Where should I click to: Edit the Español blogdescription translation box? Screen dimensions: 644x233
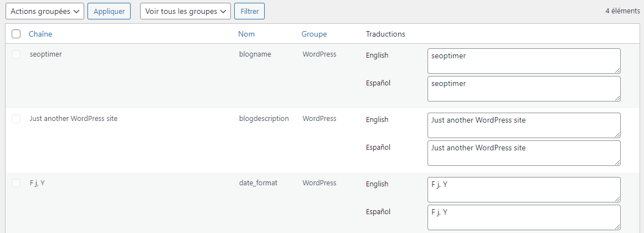[523, 153]
